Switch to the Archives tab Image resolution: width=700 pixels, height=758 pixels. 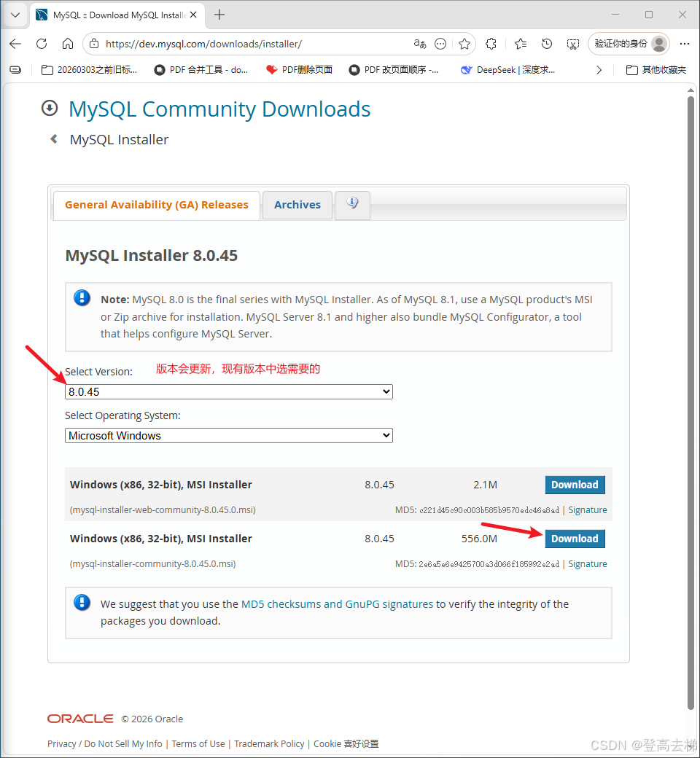(297, 205)
